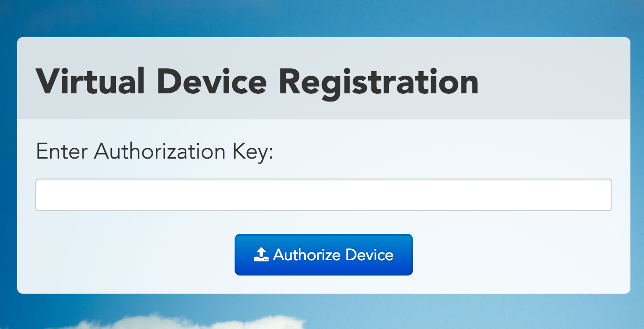Image resolution: width=644 pixels, height=329 pixels.
Task: Click the arrow-over-tray icon beside Authorize
Action: (x=261, y=255)
